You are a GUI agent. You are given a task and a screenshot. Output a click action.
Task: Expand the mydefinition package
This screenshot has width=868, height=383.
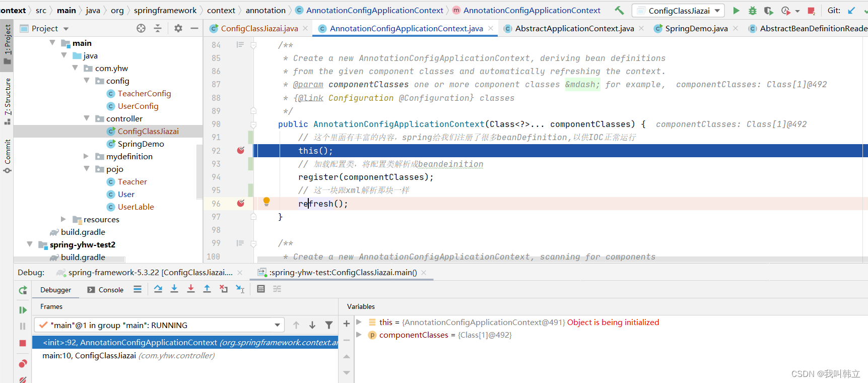pyautogui.click(x=86, y=156)
